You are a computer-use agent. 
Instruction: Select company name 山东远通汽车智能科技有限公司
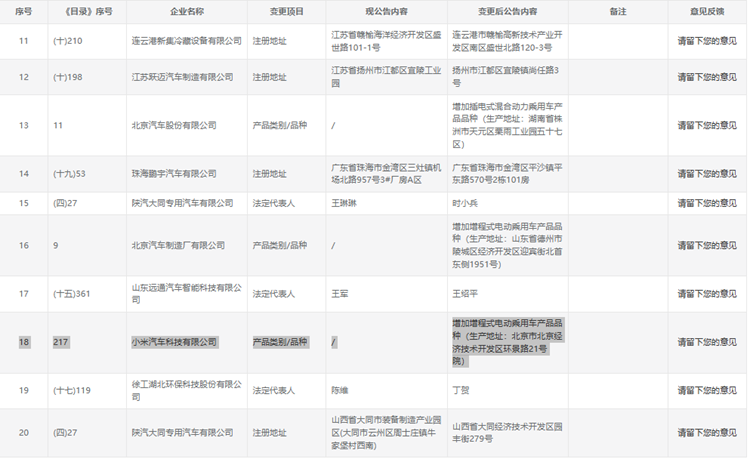pyautogui.click(x=187, y=294)
